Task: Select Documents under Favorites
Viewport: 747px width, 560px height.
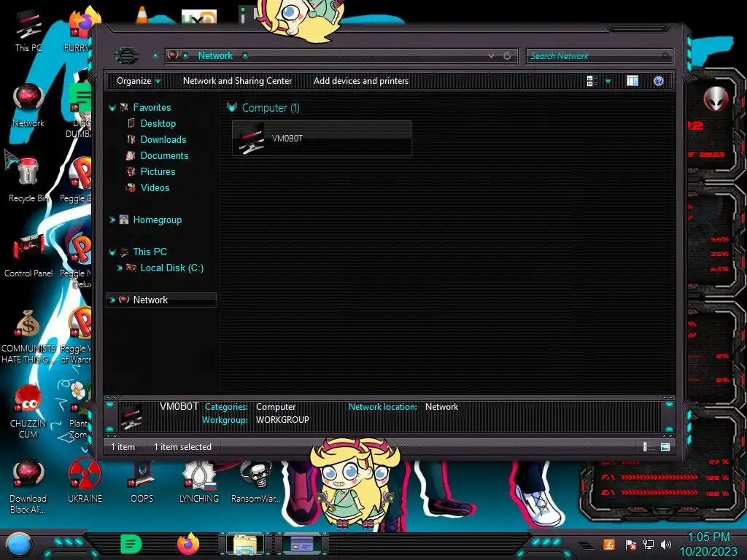Action: (x=164, y=156)
